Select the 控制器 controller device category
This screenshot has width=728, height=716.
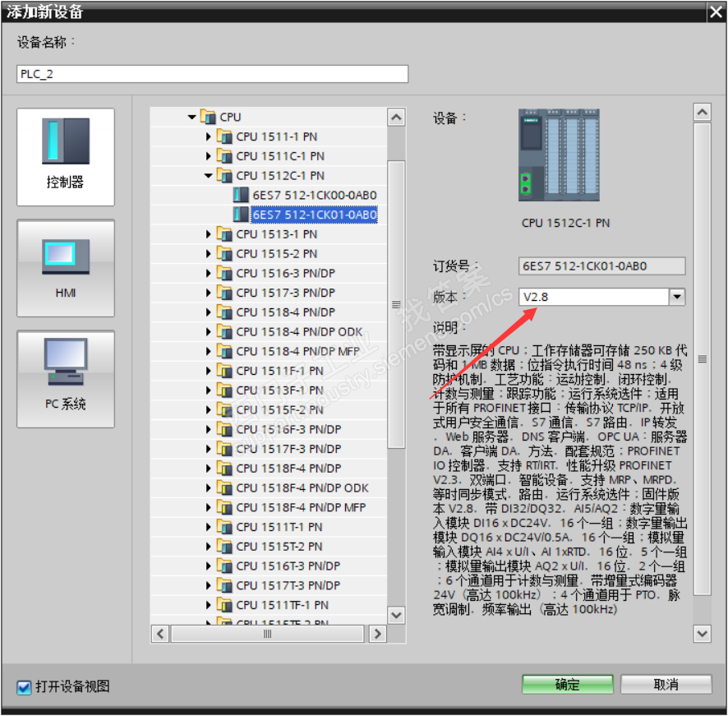(66, 157)
